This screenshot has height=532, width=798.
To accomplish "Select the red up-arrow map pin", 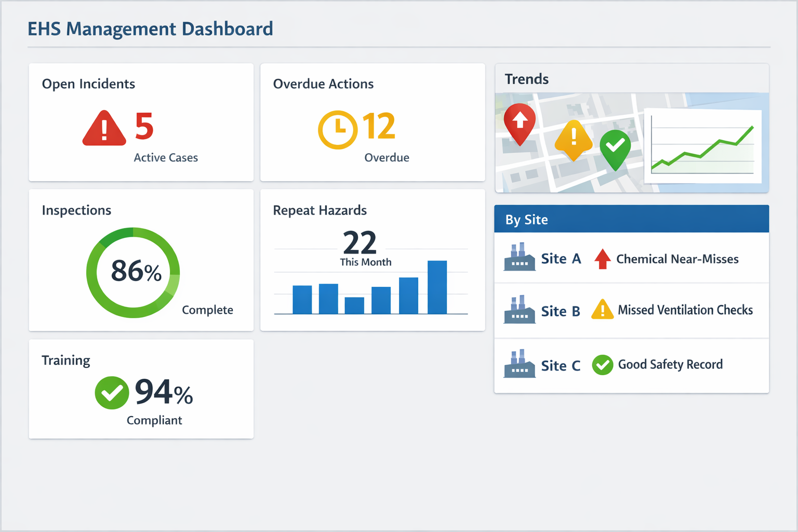I will coord(520,124).
